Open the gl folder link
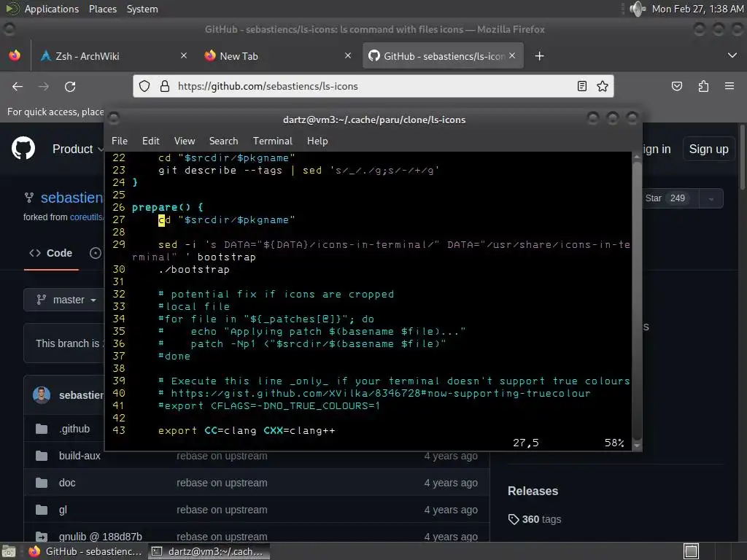 [63, 510]
